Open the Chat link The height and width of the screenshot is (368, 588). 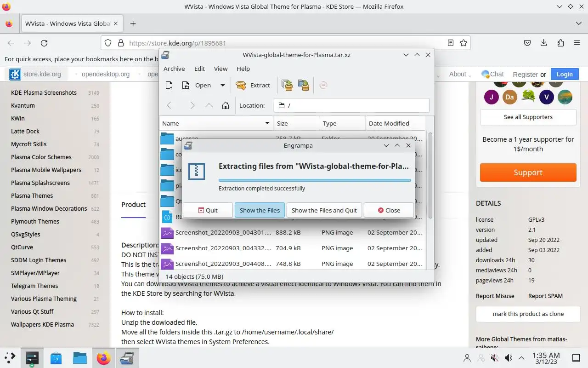pos(492,74)
